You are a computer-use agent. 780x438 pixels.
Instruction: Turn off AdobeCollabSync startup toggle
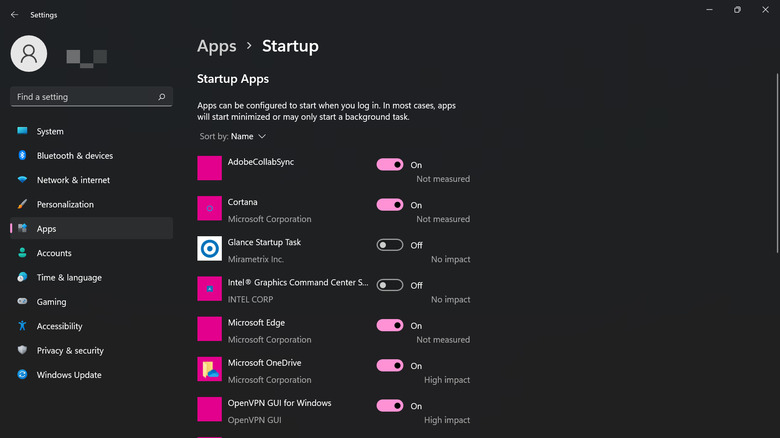point(390,165)
